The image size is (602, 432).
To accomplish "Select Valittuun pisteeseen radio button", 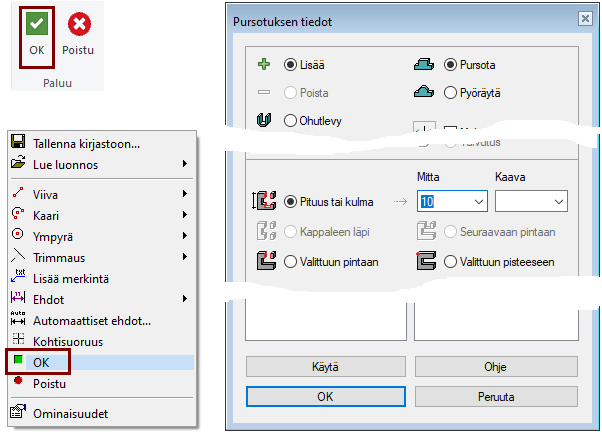I will 450,262.
